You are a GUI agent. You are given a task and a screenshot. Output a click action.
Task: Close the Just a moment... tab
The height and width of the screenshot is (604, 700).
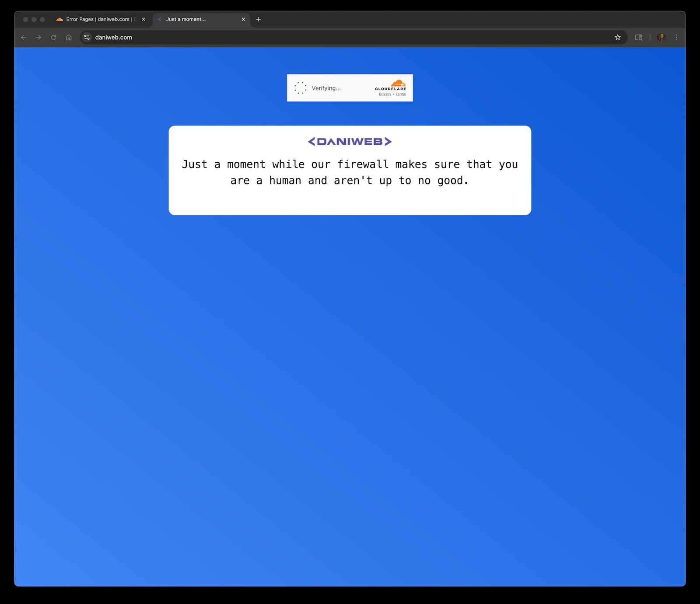tap(243, 19)
